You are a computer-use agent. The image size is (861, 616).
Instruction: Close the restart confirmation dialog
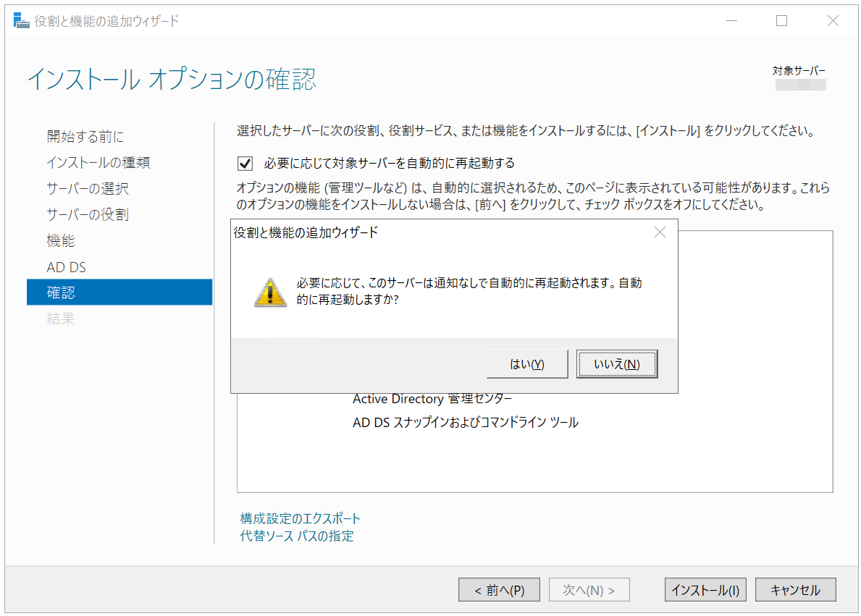tap(659, 232)
